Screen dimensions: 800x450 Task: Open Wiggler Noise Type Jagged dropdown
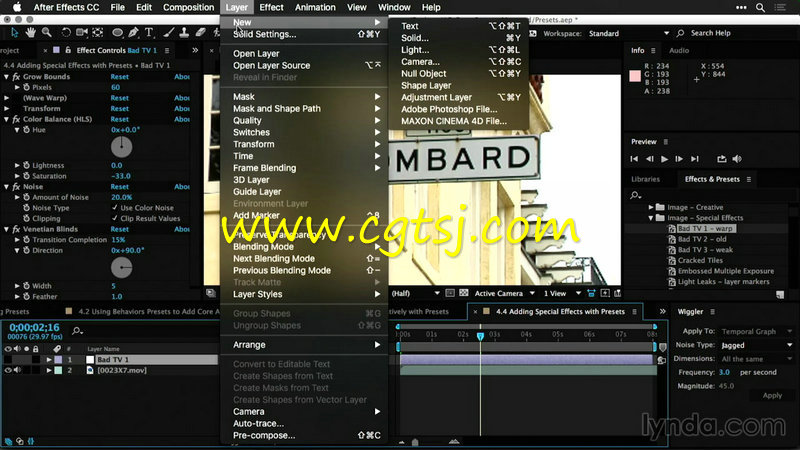(x=757, y=345)
